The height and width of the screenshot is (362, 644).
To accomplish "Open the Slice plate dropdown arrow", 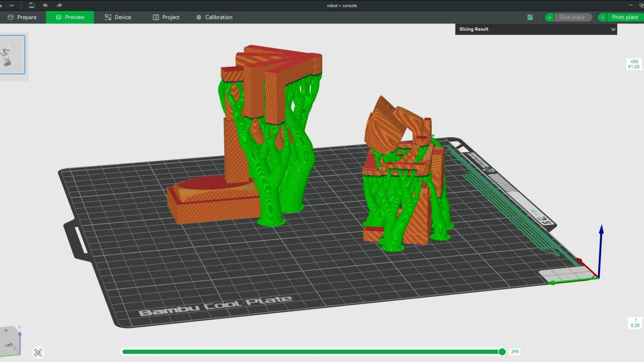I will (x=549, y=17).
